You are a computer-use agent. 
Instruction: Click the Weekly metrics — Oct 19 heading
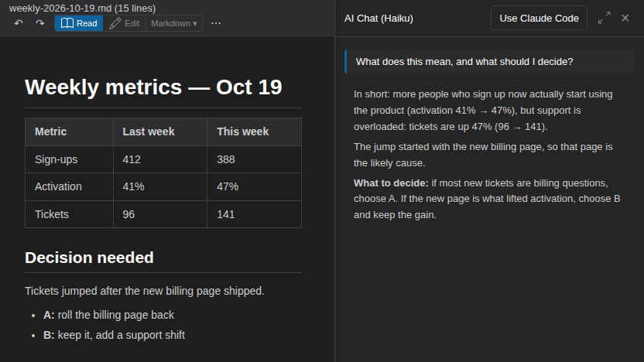(x=153, y=87)
